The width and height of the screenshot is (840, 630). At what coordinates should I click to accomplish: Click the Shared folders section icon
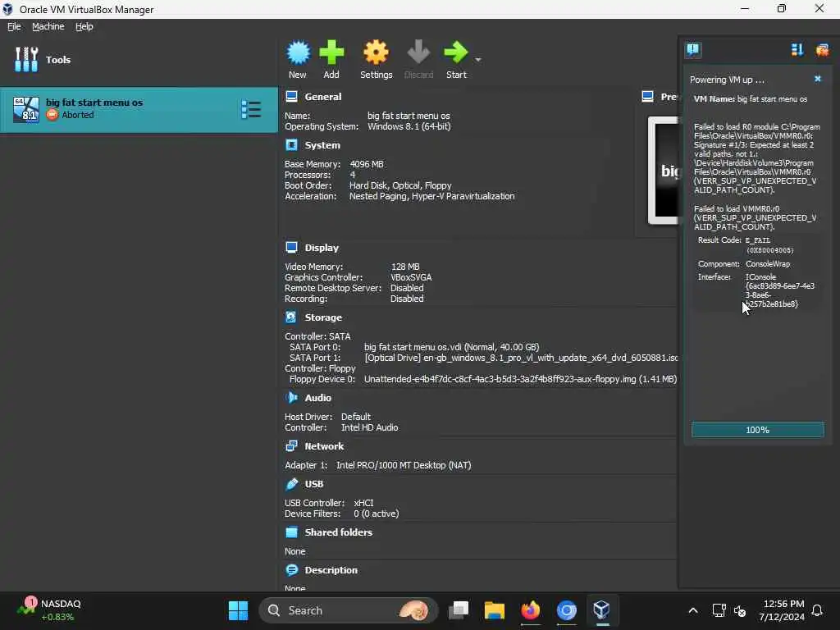(x=291, y=532)
